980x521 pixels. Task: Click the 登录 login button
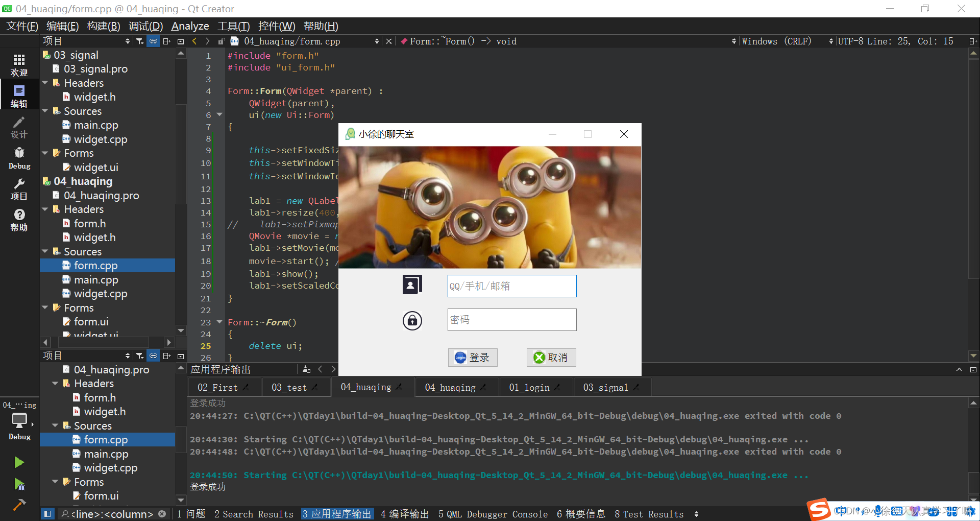[473, 358]
